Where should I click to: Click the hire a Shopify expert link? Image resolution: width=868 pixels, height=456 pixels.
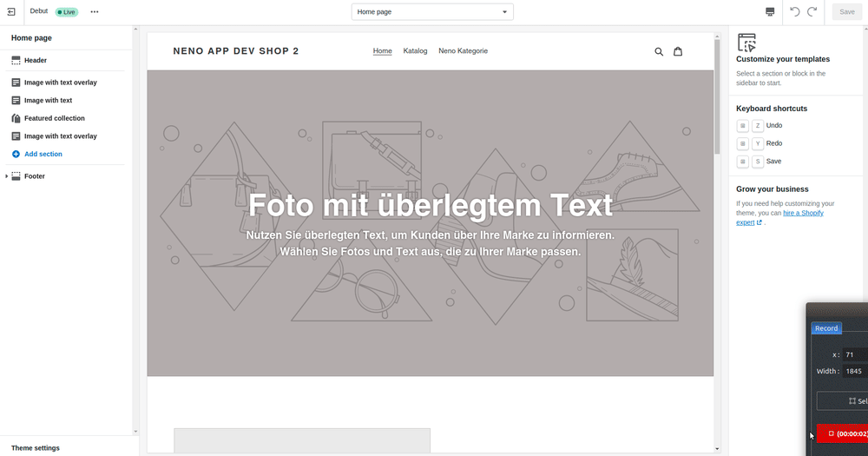pyautogui.click(x=779, y=218)
